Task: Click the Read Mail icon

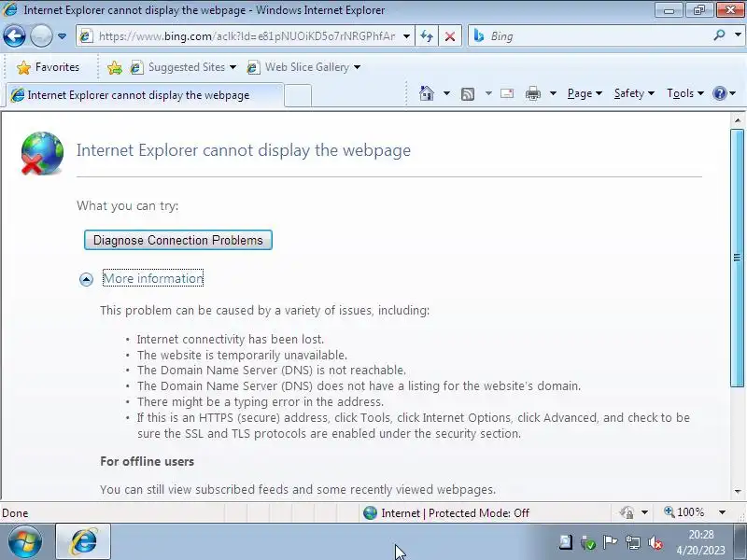Action: point(507,93)
